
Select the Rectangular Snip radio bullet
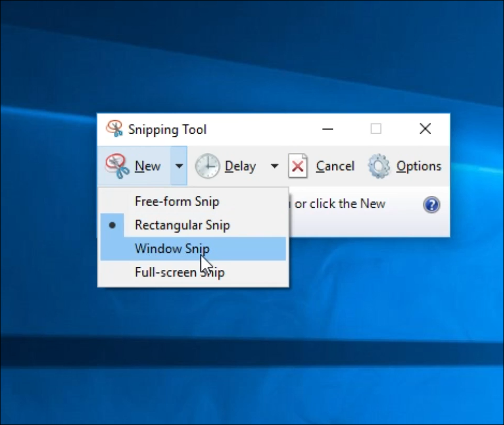click(x=112, y=225)
